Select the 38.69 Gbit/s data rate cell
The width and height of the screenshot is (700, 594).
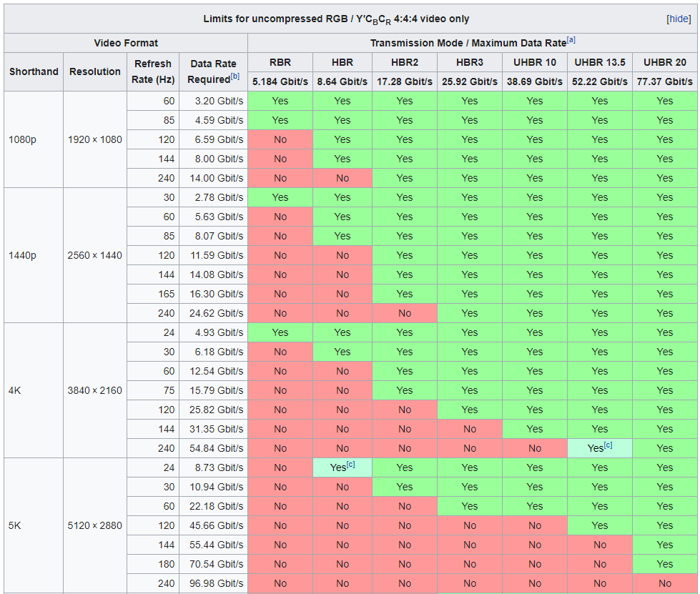click(x=535, y=81)
